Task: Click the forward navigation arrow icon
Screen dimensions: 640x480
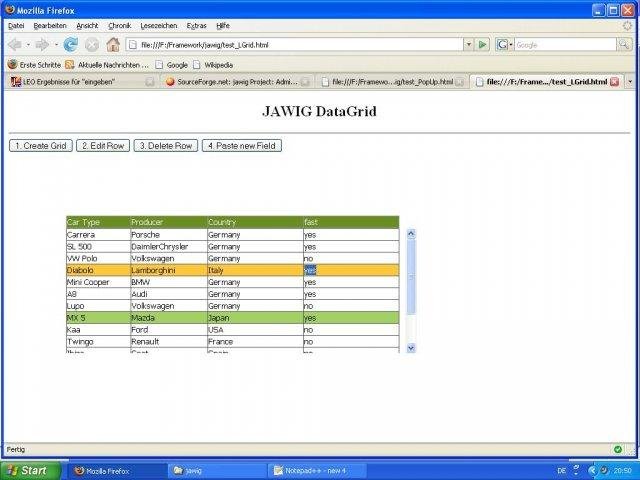Action: [42, 44]
